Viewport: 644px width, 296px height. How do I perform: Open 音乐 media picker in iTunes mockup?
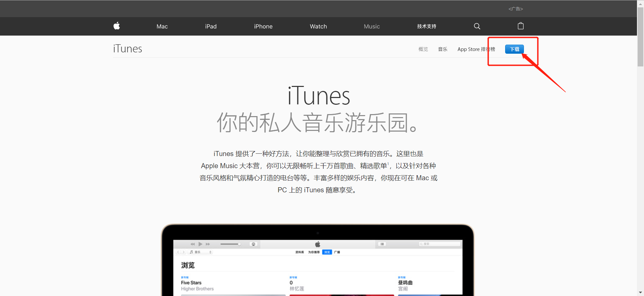(x=201, y=252)
